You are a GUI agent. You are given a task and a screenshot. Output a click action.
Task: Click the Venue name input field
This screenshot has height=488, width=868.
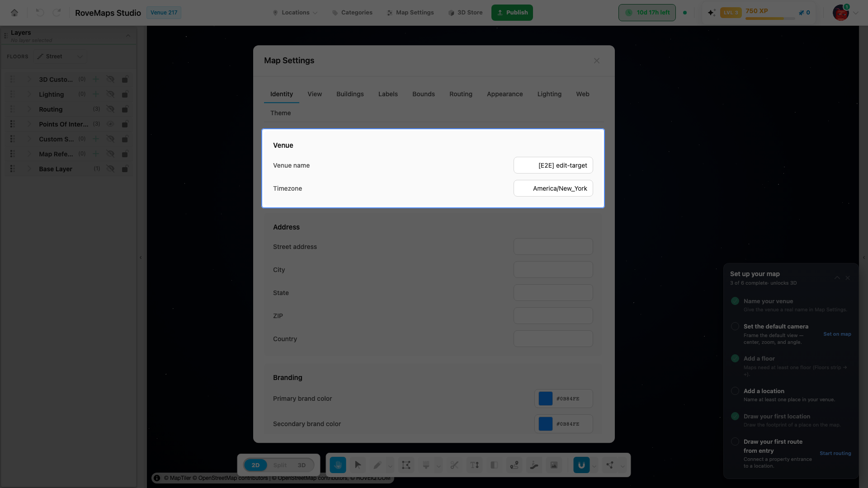pyautogui.click(x=553, y=165)
